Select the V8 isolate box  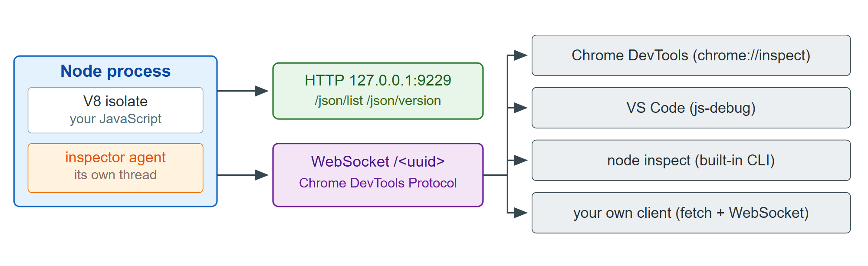(x=115, y=110)
